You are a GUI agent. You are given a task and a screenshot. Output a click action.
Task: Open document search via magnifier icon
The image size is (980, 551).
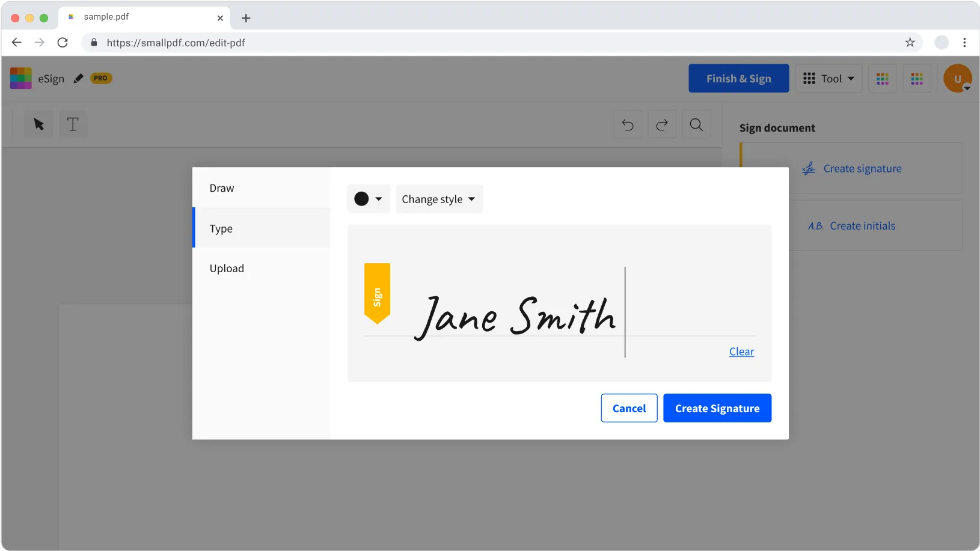coord(696,124)
